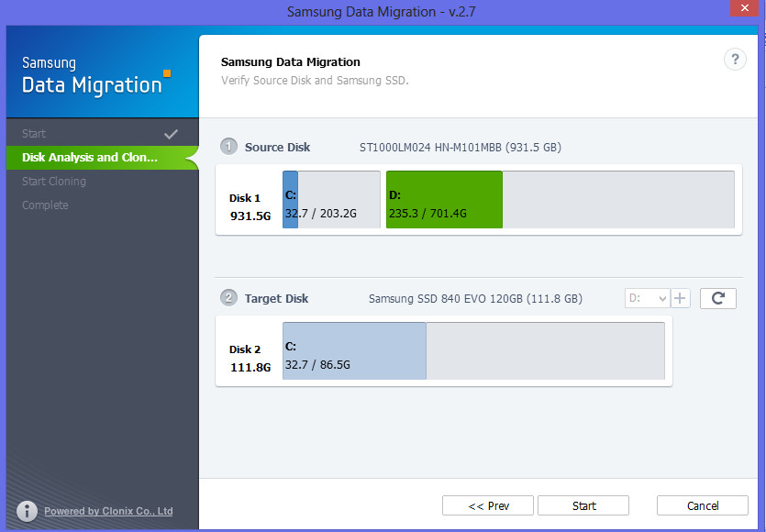This screenshot has width=766, height=532.
Task: Click the checkmark on the Start step
Action: 171,133
